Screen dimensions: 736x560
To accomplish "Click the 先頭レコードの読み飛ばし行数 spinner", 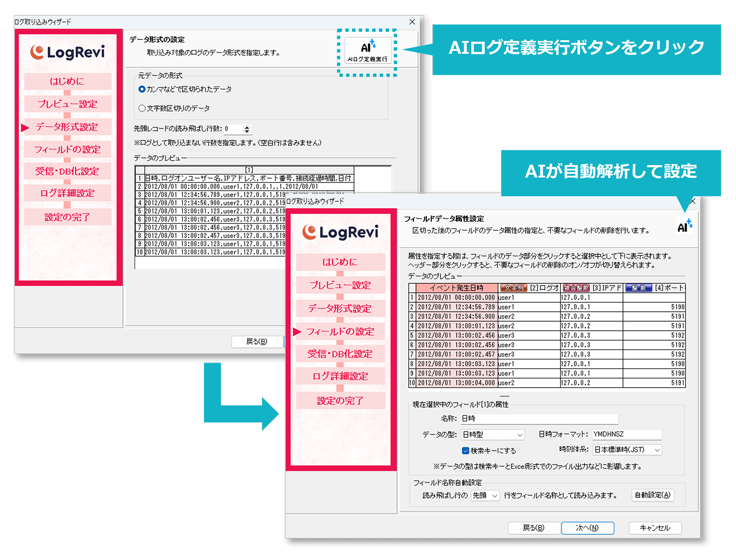I will (x=247, y=129).
